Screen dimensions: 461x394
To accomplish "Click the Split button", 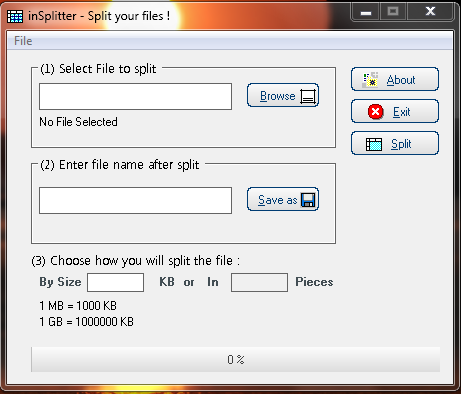I will pos(395,143).
